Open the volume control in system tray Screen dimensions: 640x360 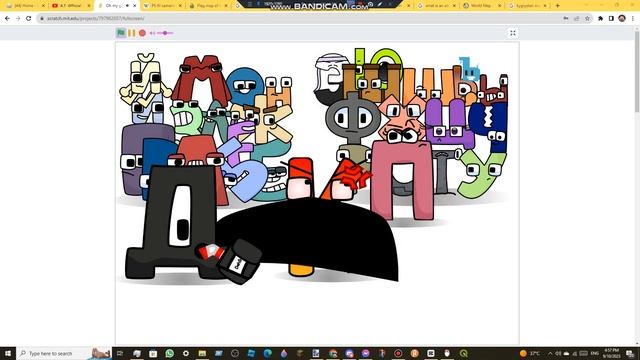tap(558, 353)
